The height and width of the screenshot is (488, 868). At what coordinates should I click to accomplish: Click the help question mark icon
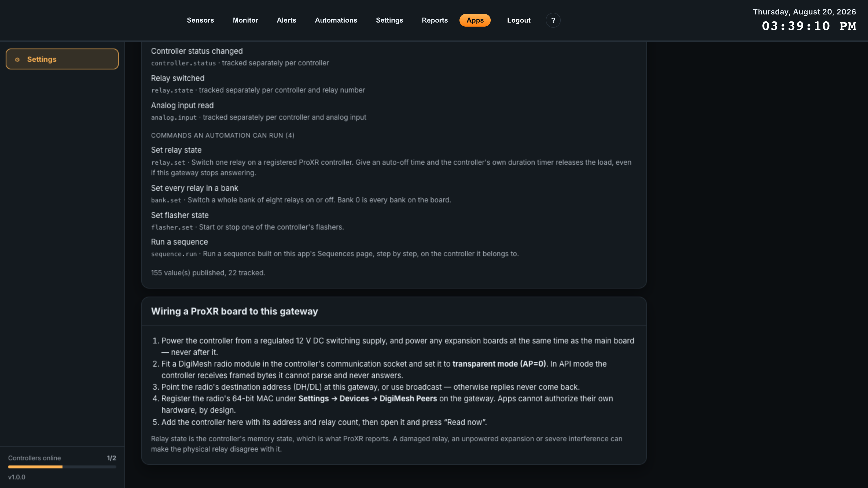click(x=553, y=20)
